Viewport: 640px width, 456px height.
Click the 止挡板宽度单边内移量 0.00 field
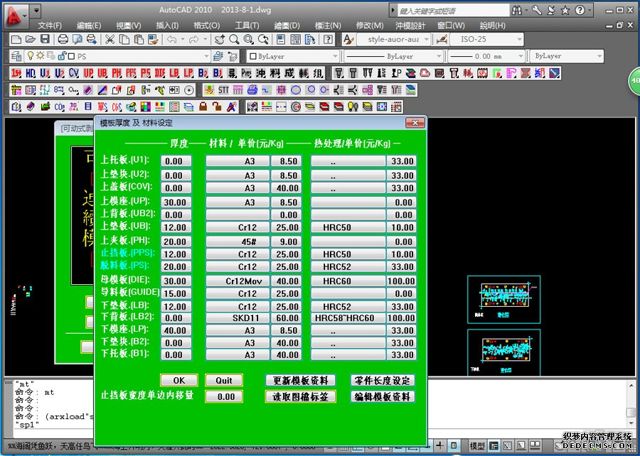224,396
